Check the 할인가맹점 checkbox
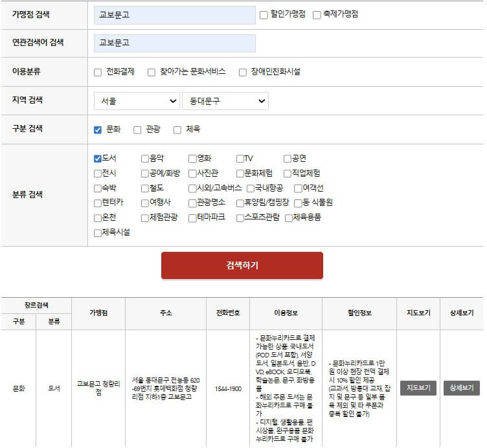487x448 pixels. (264, 15)
